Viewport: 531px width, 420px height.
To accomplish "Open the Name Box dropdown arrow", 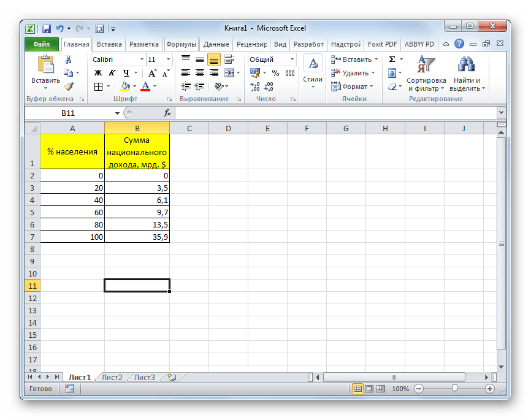I will pos(118,113).
